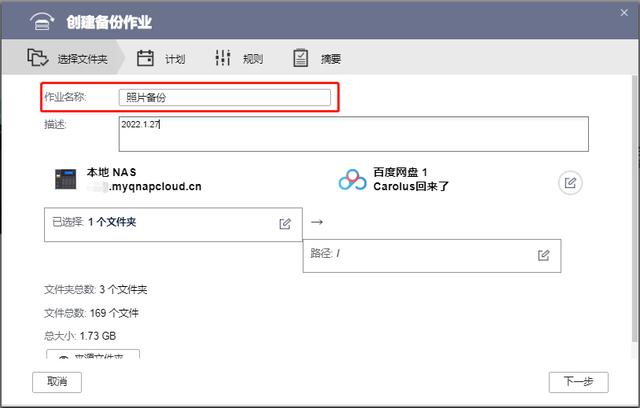Click the 本地 NAS device icon

(x=66, y=179)
